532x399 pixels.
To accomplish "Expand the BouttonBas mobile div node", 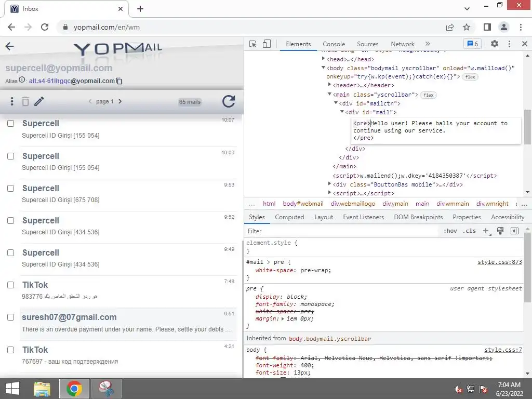I will tap(329, 183).
